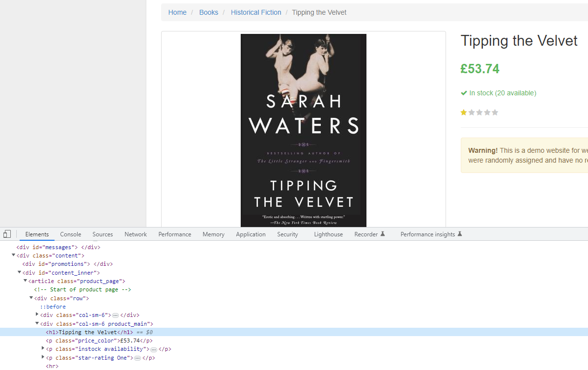Click the green in-stock checkmark icon
The width and height of the screenshot is (588, 370).
coord(464,93)
